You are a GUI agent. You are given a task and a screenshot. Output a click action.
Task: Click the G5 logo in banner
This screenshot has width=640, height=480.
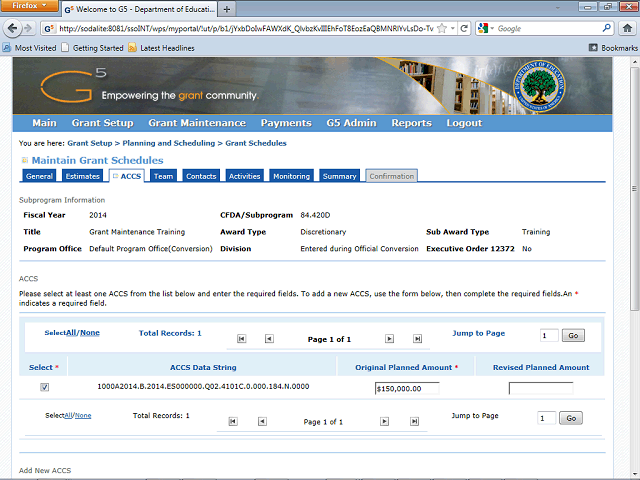tap(73, 85)
